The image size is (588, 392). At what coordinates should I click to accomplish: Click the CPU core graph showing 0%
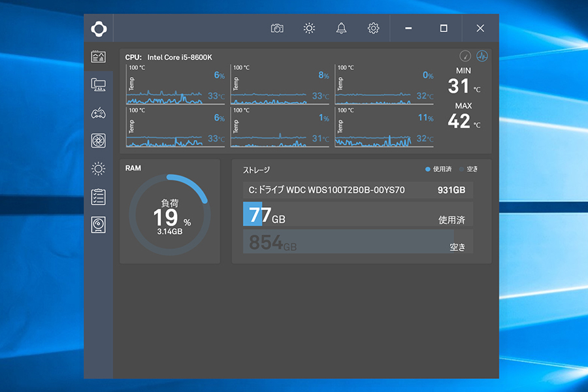pos(384,85)
